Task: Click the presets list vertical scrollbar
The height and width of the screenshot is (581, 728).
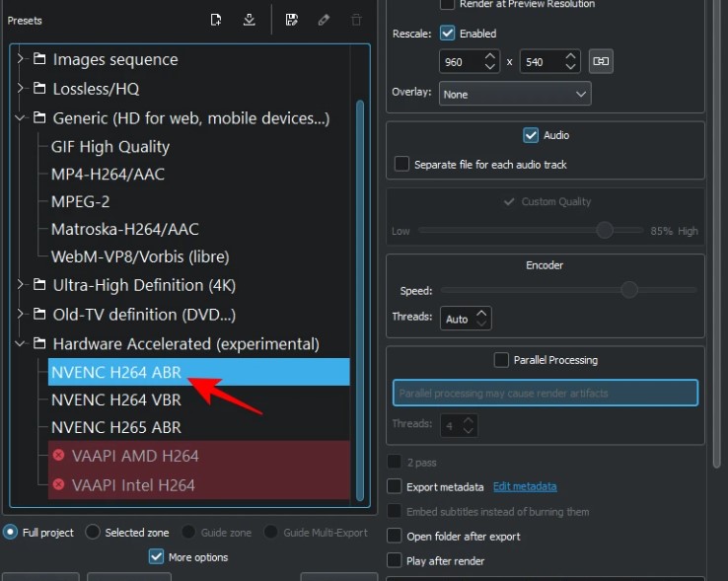Action: coord(360,301)
